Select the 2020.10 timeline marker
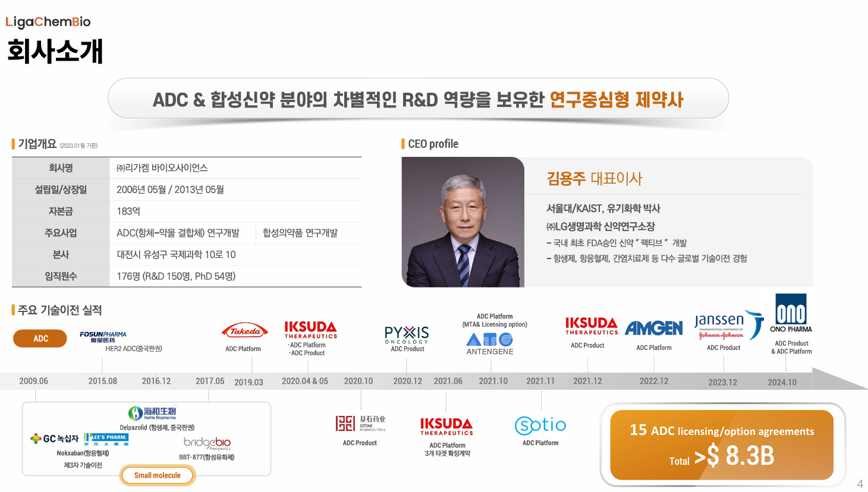This screenshot has height=492, width=868. click(358, 381)
